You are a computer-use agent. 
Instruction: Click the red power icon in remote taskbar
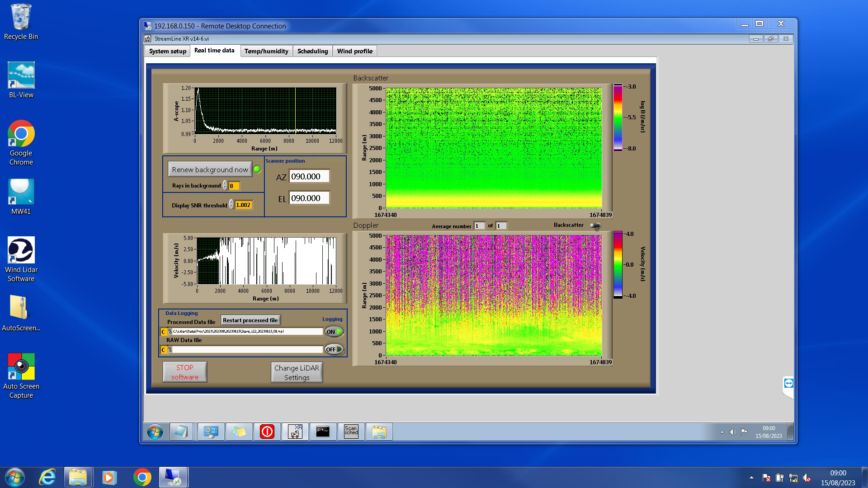[267, 432]
